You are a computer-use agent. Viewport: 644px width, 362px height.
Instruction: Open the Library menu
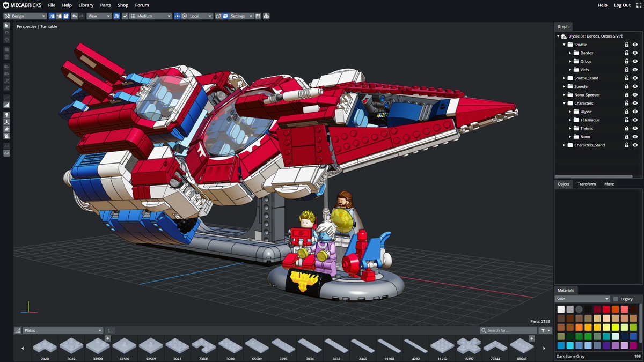[x=86, y=5]
